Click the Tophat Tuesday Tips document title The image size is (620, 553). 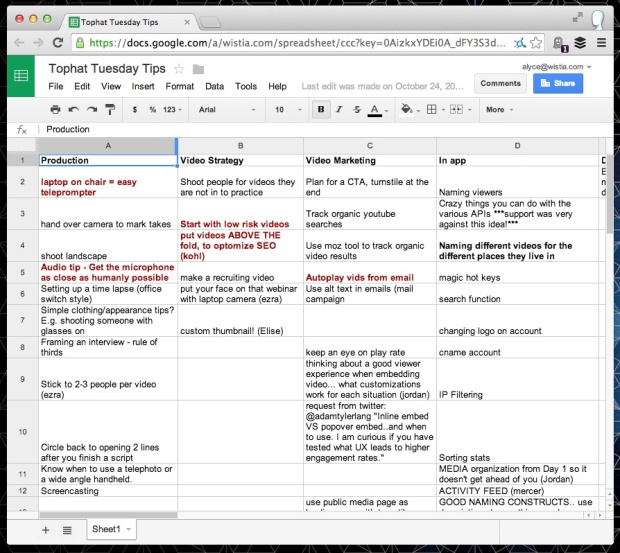107,69
